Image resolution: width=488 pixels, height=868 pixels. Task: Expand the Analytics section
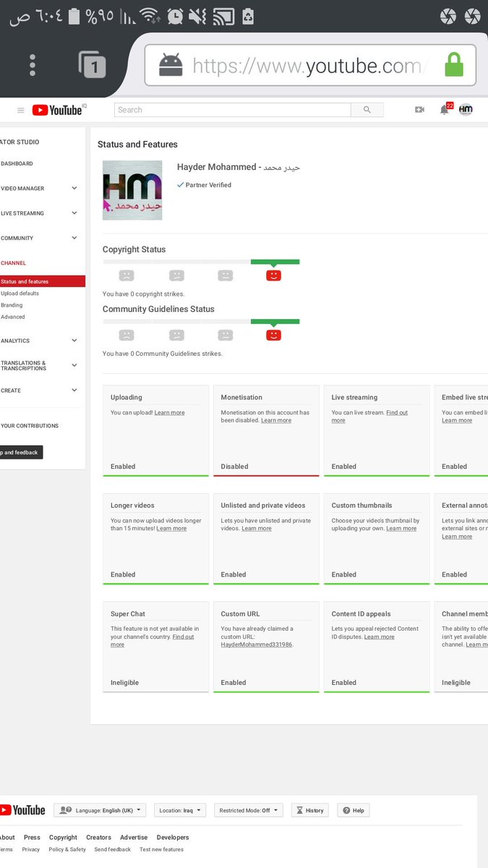click(x=40, y=341)
